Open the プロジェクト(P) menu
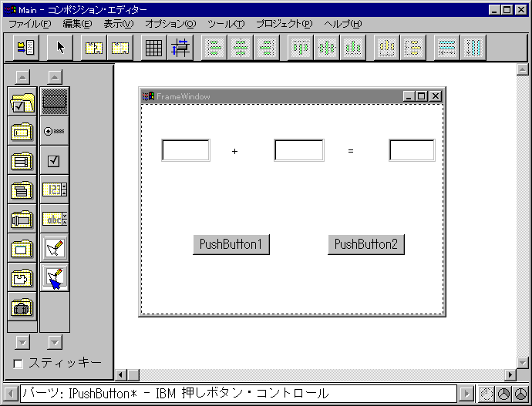This screenshot has width=532, height=406. pos(285,24)
